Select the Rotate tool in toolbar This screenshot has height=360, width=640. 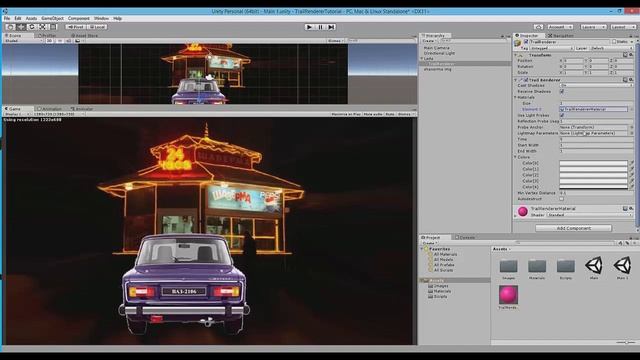31,27
